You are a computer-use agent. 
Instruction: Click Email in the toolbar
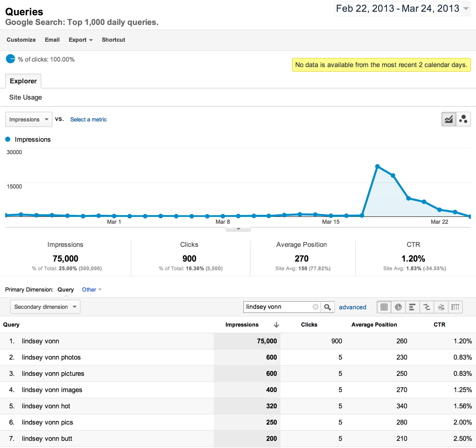(x=52, y=40)
